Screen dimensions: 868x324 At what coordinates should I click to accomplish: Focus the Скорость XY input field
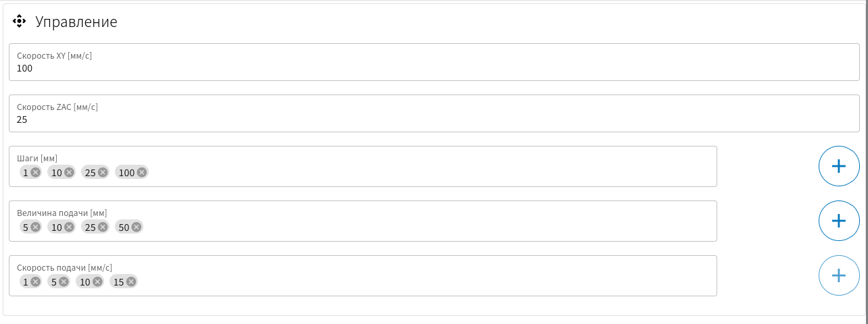(434, 62)
